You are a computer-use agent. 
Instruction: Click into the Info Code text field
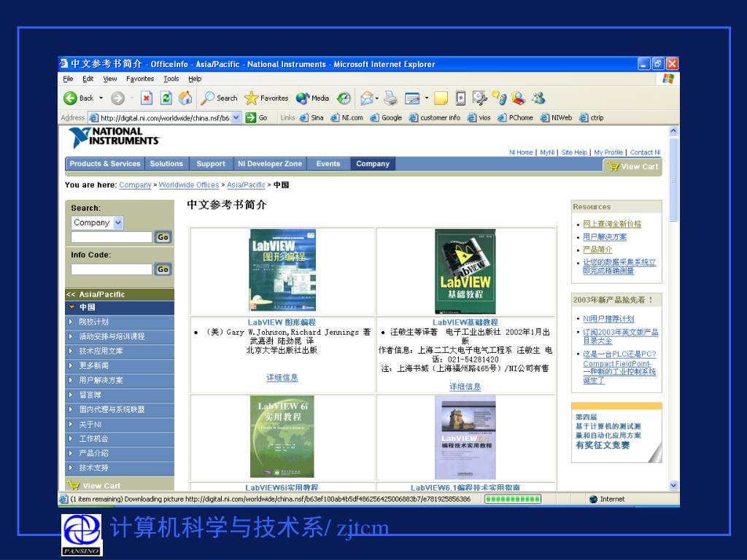[x=112, y=269]
